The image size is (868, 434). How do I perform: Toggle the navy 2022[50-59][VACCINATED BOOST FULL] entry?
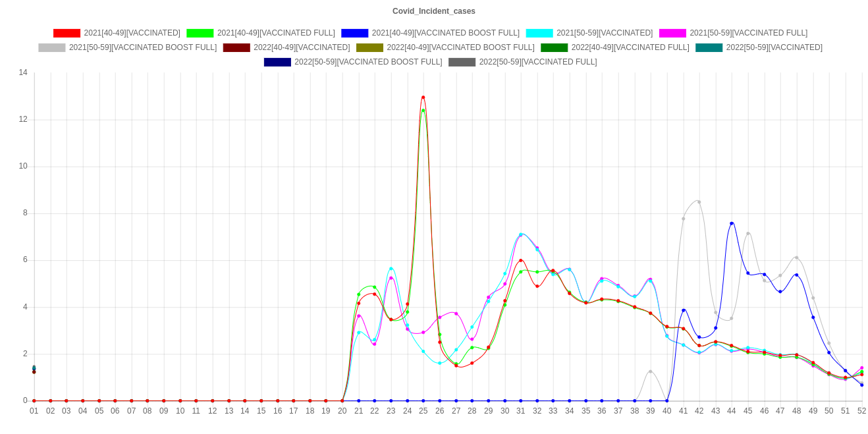pos(277,62)
